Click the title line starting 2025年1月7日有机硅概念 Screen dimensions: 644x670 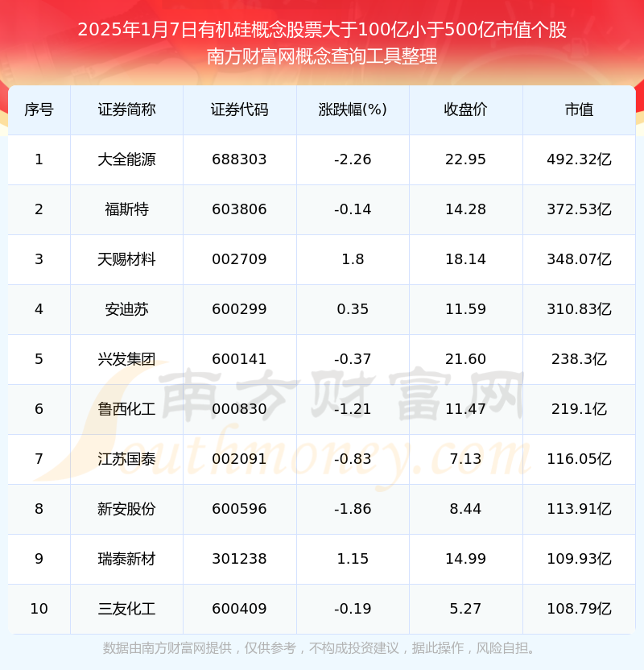tap(322, 30)
